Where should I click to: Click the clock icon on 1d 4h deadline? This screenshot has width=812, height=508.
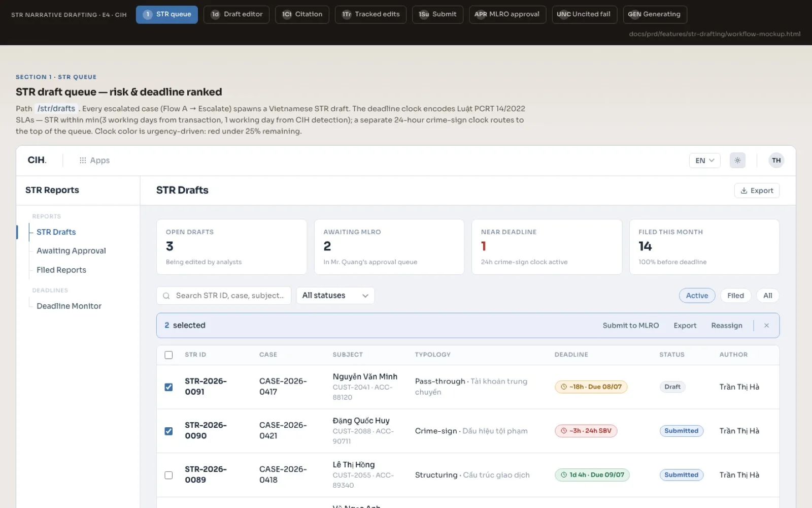pyautogui.click(x=563, y=475)
